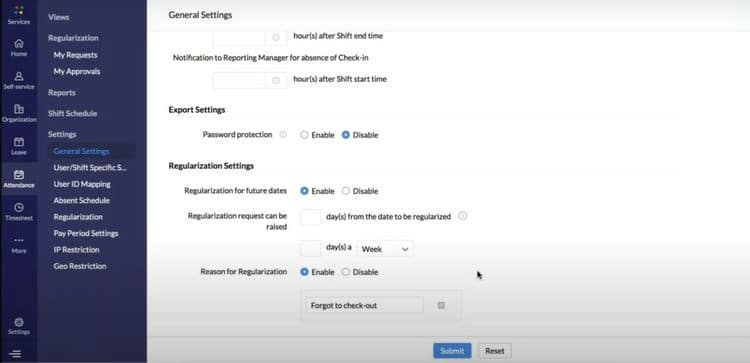Disable Regularization for future dates
750x363 pixels.
[x=346, y=191]
